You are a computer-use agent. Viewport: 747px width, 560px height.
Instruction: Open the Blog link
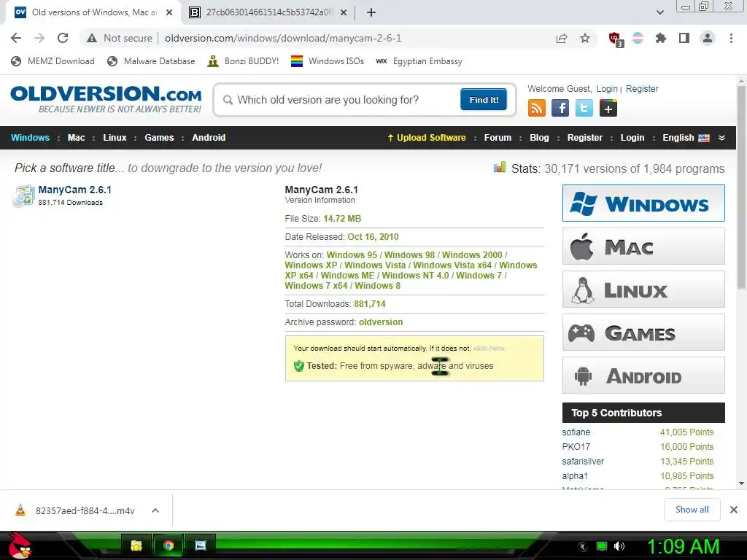[539, 138]
